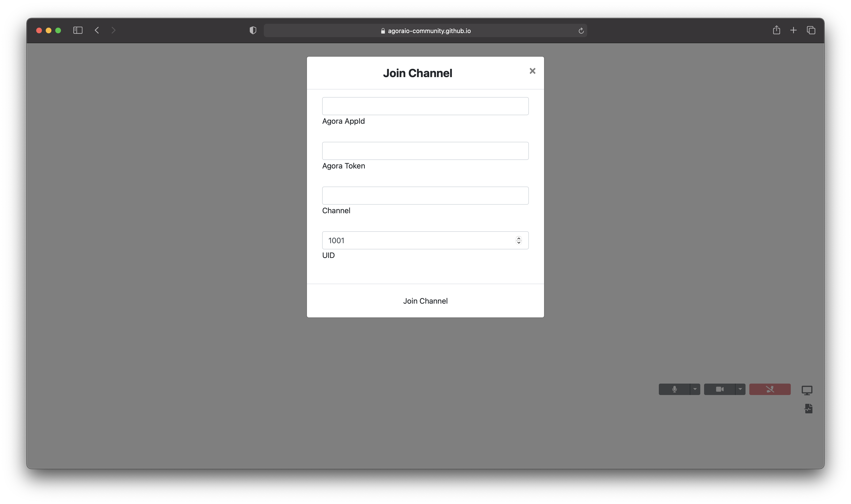Screen dimensions: 851x504
Task: Focus the Agora AppId input field
Action: (x=425, y=106)
